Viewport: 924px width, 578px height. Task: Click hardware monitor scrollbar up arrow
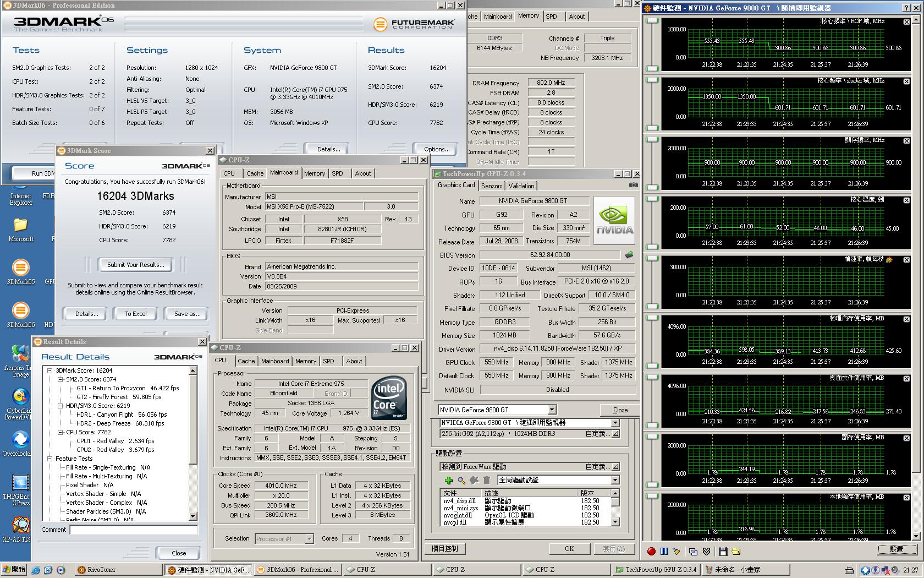(915, 20)
